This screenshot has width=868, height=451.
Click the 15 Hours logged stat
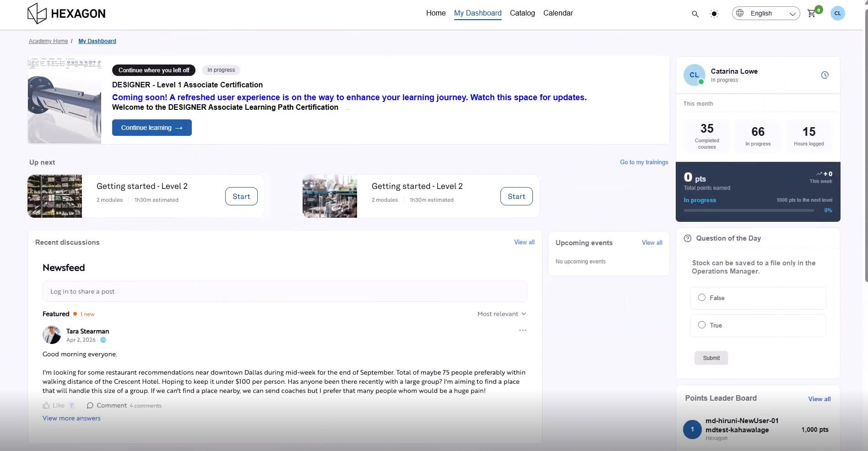pyautogui.click(x=809, y=136)
